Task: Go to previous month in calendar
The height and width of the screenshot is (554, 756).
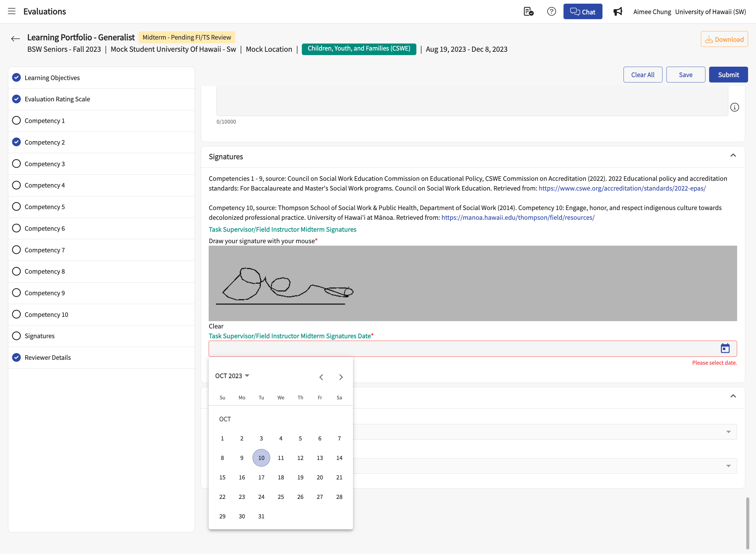Action: [x=321, y=377]
